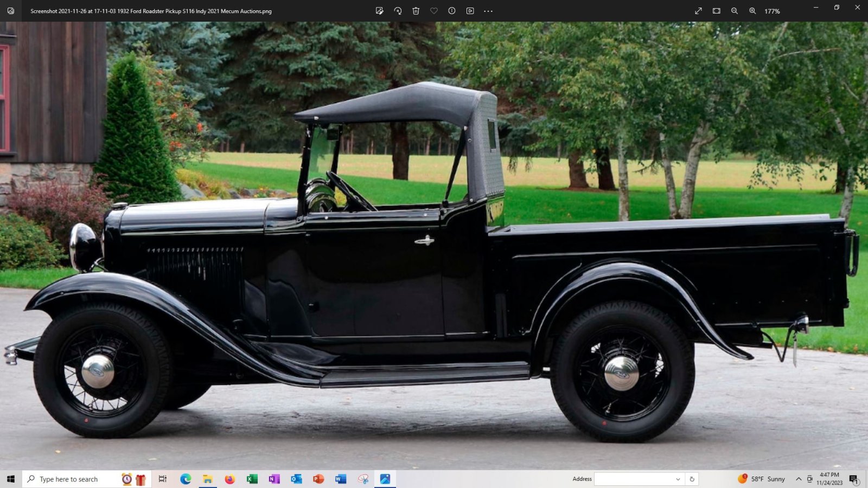Show hidden system tray icons
Viewport: 868px width, 488px height.
pos(799,479)
